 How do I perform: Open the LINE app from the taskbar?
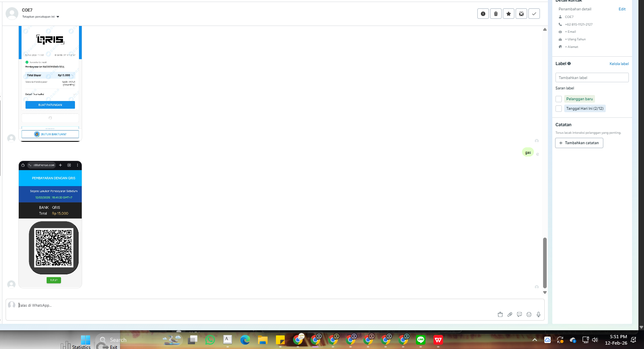tap(421, 340)
